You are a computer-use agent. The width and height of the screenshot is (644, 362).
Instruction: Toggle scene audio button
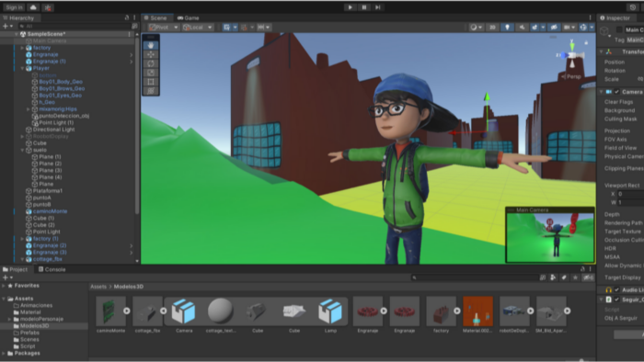522,28
